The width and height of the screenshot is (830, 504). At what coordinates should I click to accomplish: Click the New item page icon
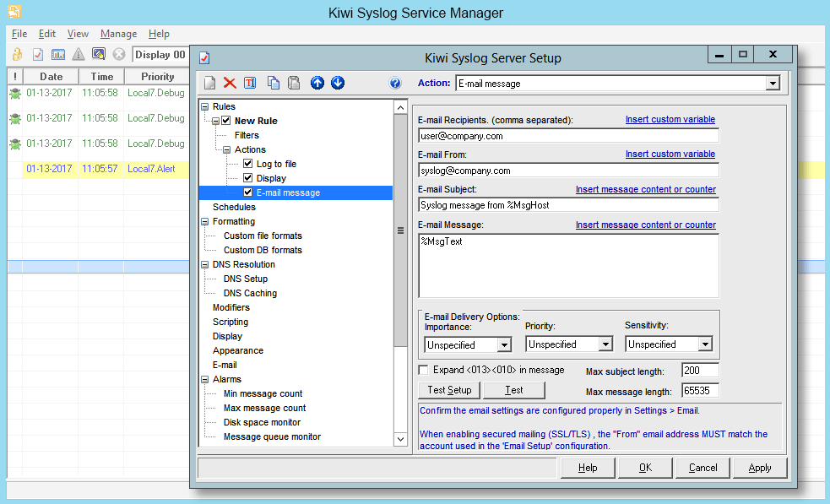[209, 83]
